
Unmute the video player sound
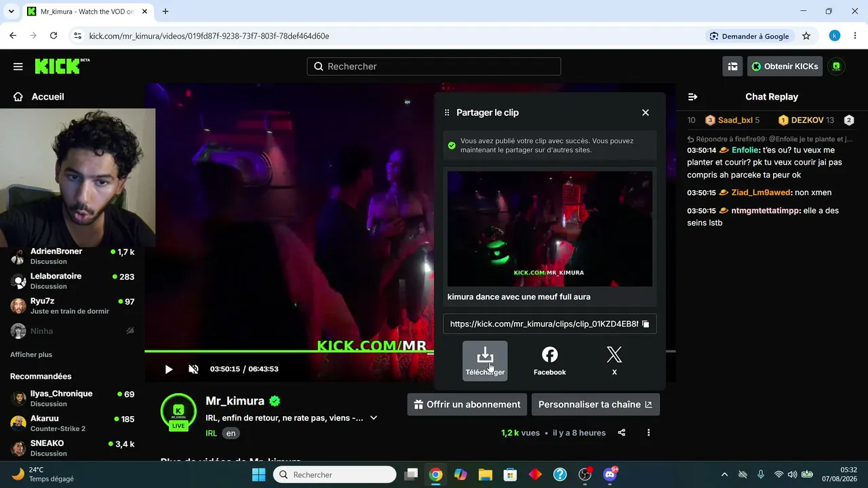click(193, 369)
